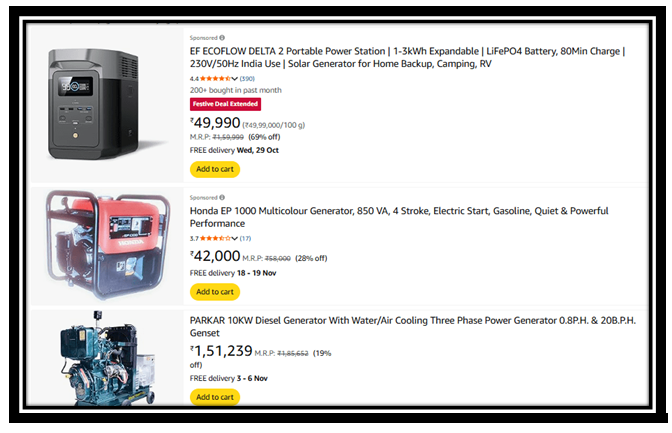Open the Honda EP 1000 Multicolour Generator title

tap(398, 218)
